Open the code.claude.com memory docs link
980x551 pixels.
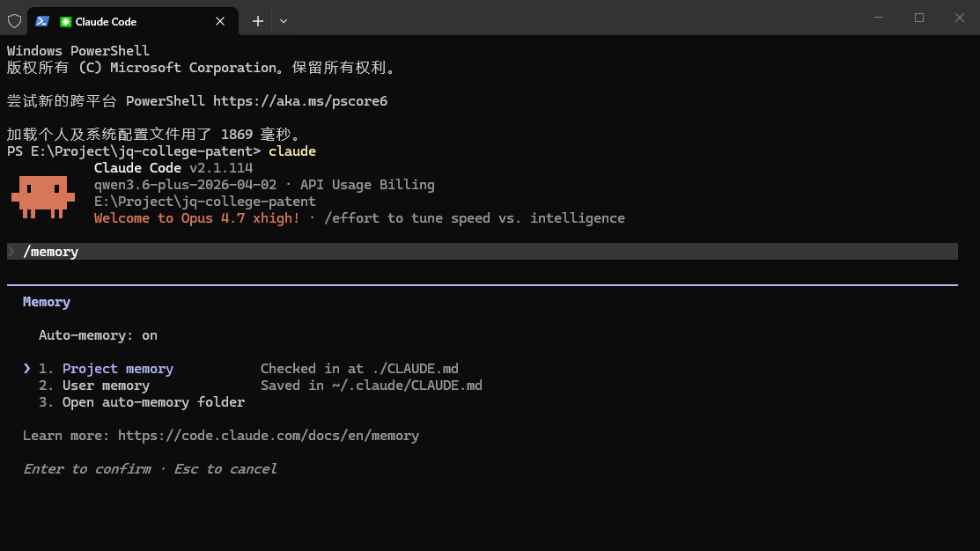268,436
